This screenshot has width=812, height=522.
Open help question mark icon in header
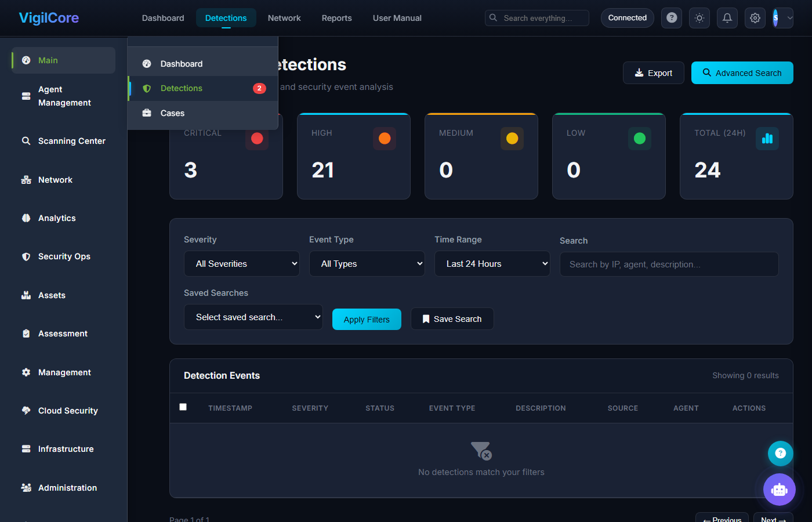672,18
